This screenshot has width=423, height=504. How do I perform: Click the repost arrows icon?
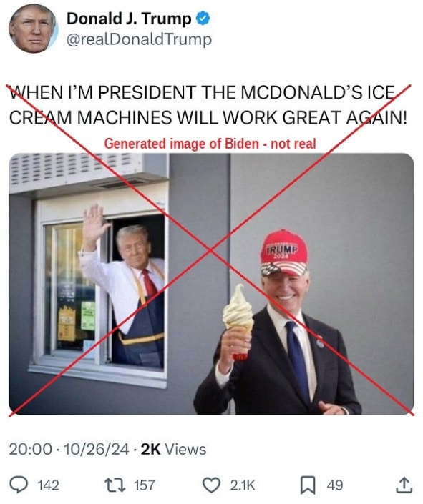(x=115, y=485)
